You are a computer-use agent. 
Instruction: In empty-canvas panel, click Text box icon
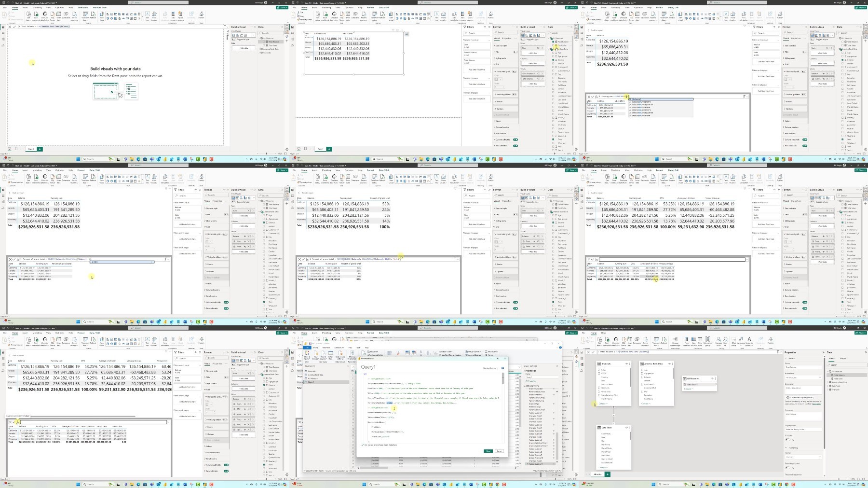pos(147,16)
